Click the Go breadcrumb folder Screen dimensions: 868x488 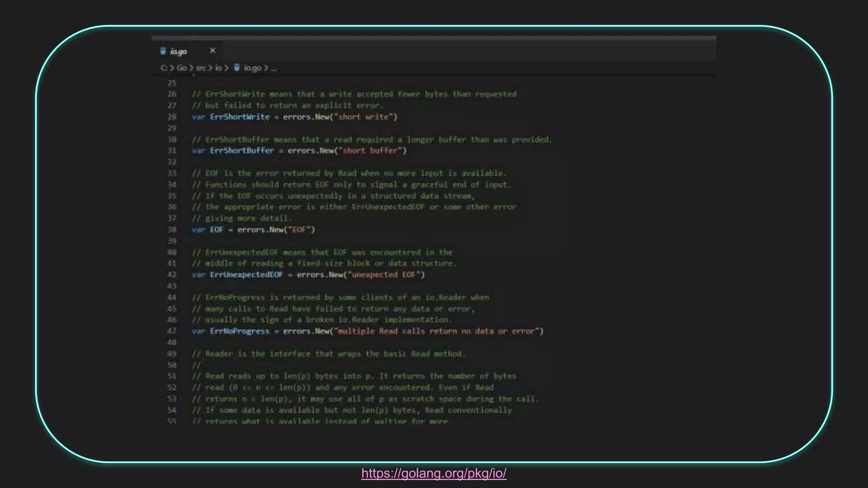181,68
